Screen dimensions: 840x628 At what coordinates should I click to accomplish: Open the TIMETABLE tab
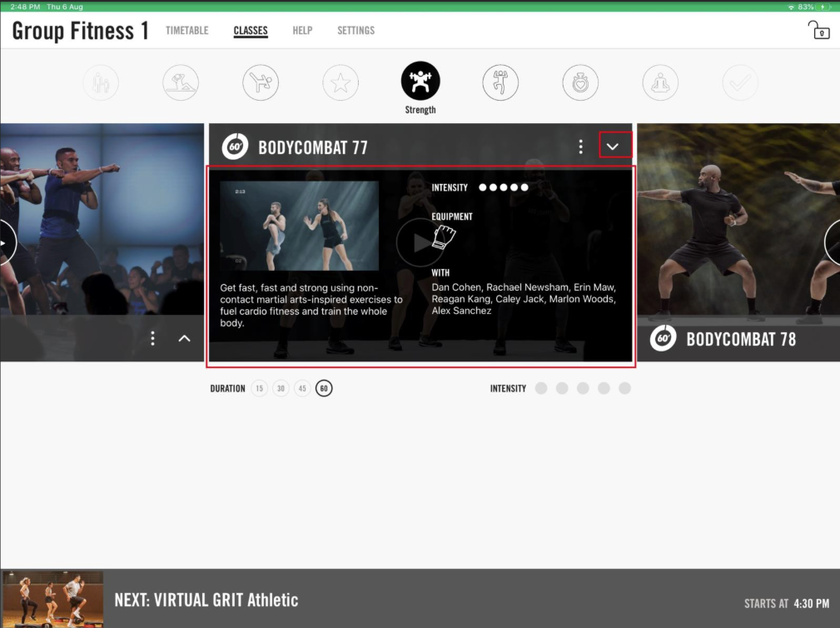tap(187, 31)
